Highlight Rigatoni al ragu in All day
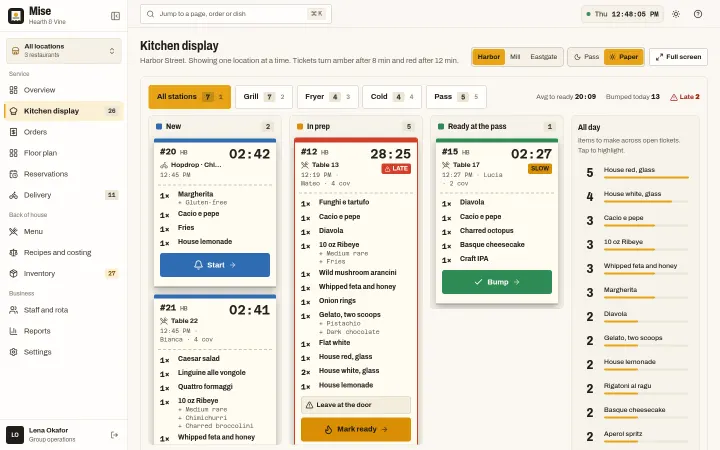This screenshot has height=450, width=720. click(x=636, y=388)
